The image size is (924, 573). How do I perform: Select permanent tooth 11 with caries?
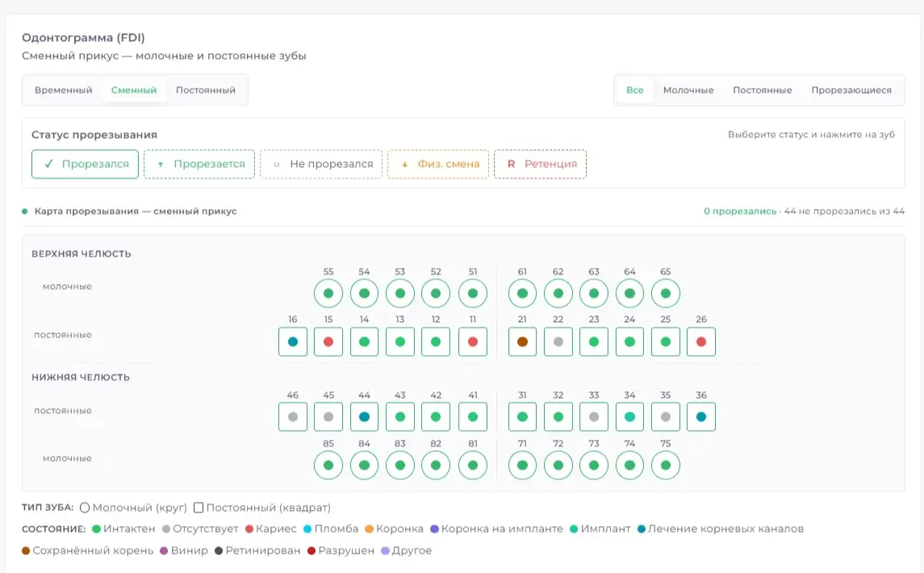point(473,342)
